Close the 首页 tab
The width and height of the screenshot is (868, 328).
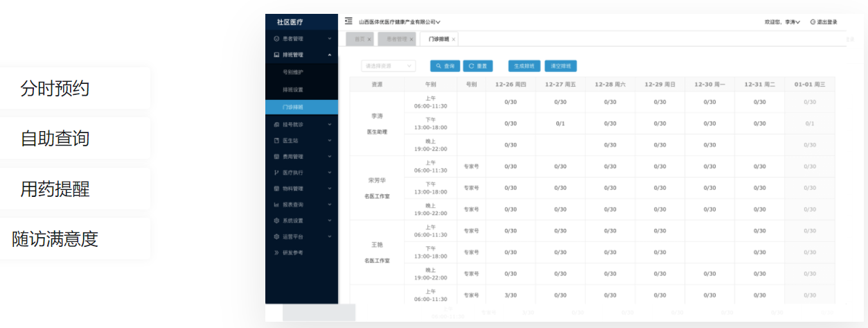pyautogui.click(x=369, y=40)
